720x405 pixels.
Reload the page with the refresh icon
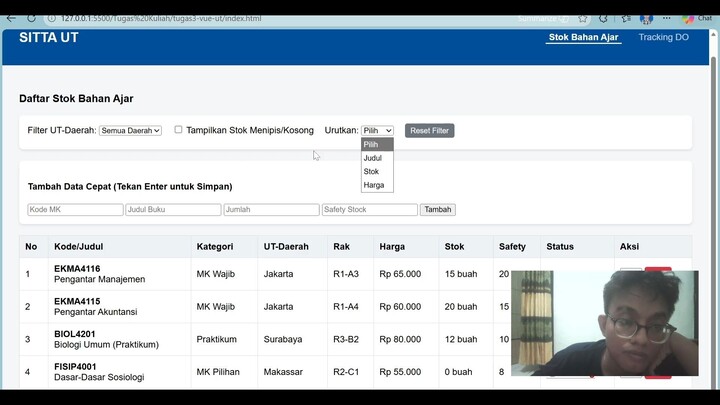tap(31, 18)
